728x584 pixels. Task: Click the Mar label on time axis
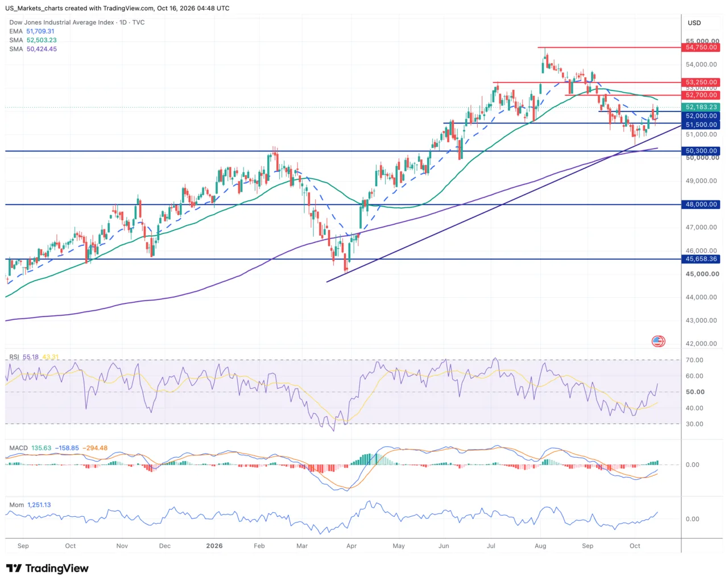(x=302, y=546)
